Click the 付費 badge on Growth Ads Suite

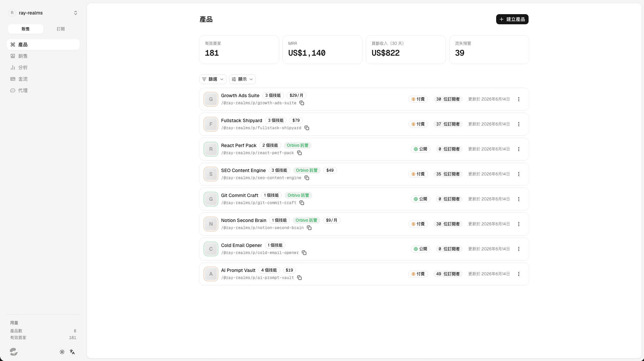[418, 99]
